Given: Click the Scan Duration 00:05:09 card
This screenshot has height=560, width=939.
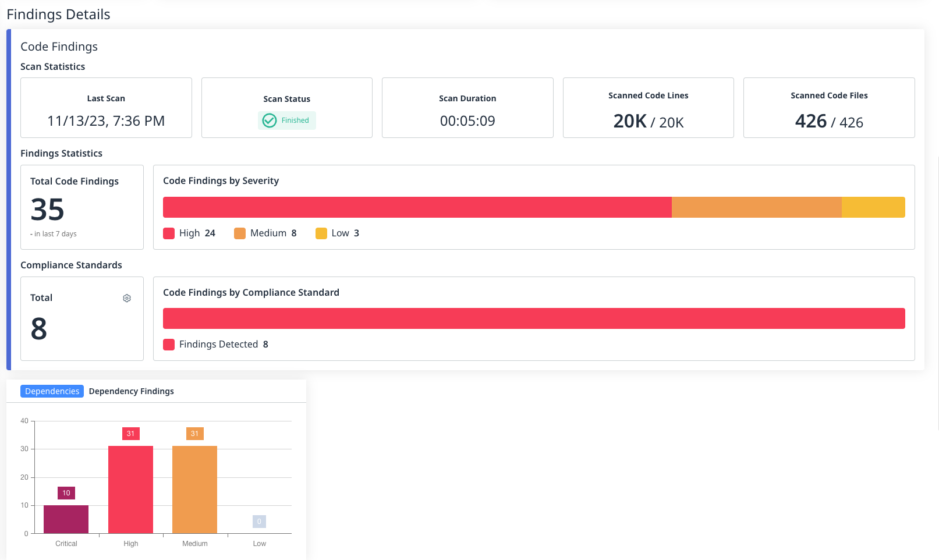Looking at the screenshot, I should coord(467,108).
